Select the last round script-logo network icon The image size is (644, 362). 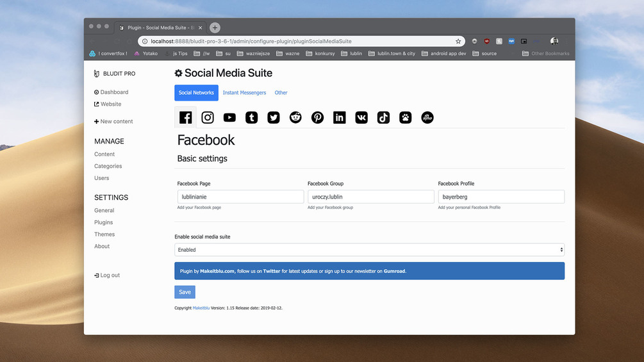(427, 117)
